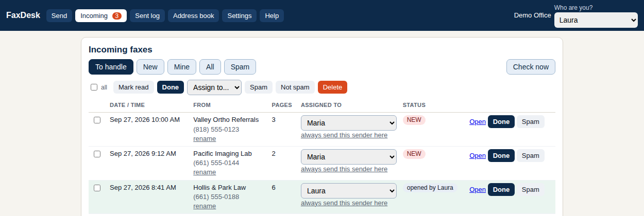This screenshot has width=644, height=216.
Task: Click always send here under Pacific Imaging
Action: [344, 169]
